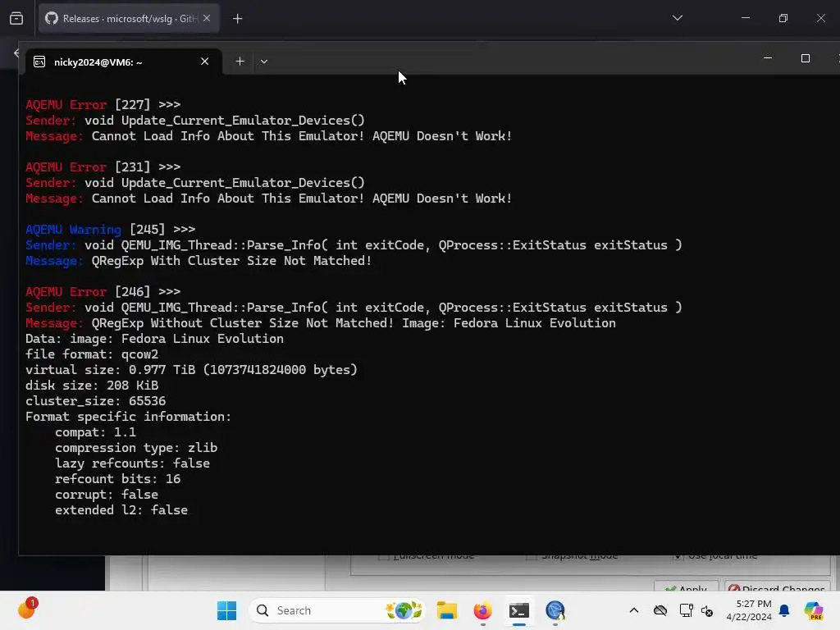
Task: Click the line 'refcount bits: 16'
Action: [x=117, y=478]
